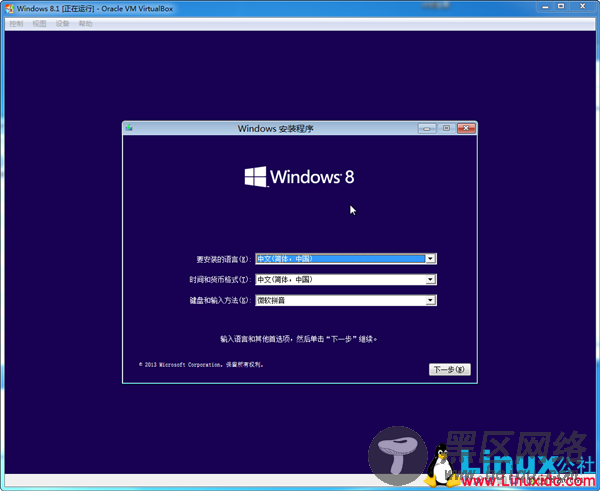Click the 下一步 button
This screenshot has height=491, width=600.
(450, 369)
